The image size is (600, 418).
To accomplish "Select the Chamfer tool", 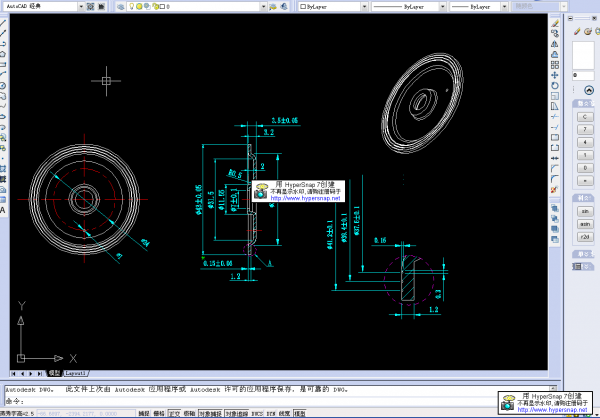I will pyautogui.click(x=555, y=168).
